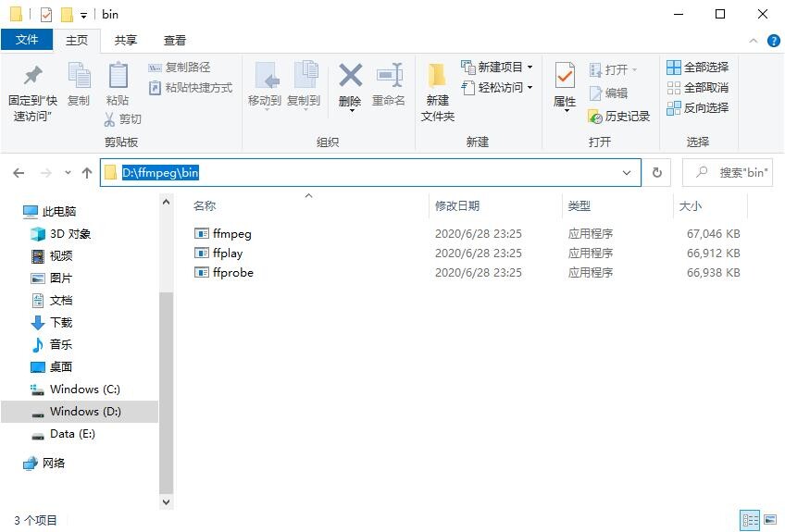
Task: Switch to large icons view button
Action: pyautogui.click(x=769, y=520)
